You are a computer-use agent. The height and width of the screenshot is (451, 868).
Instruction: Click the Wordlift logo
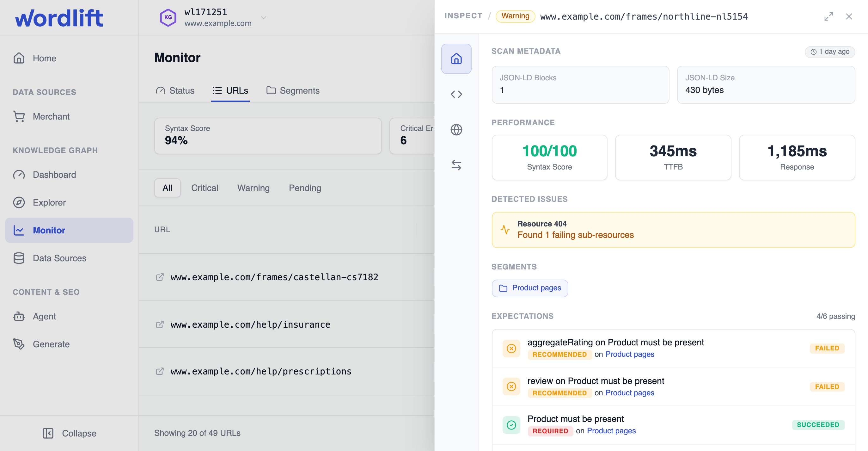point(59,17)
